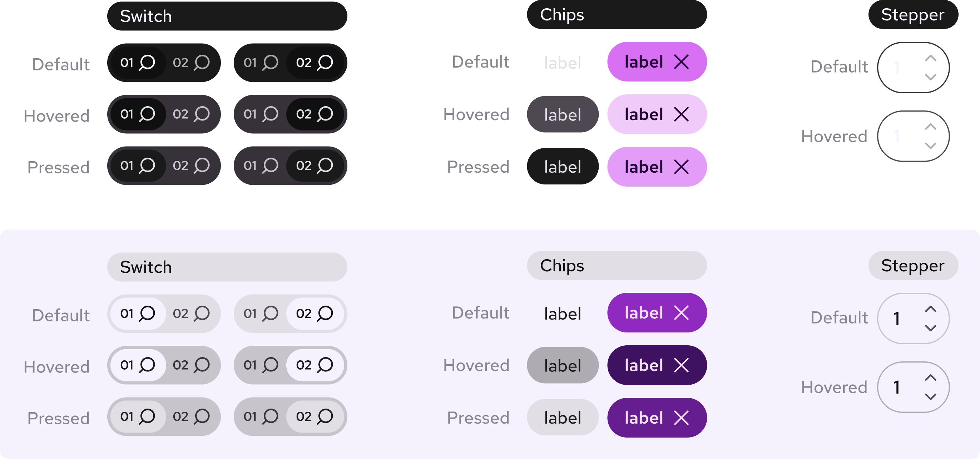Click the down chevron on the dark Hovered stepper

pyautogui.click(x=931, y=146)
